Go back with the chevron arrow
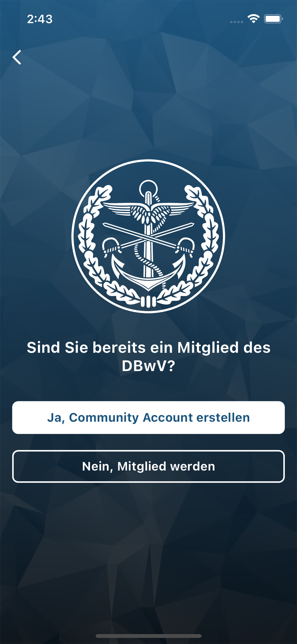This screenshot has width=297, height=644. pos(17,57)
